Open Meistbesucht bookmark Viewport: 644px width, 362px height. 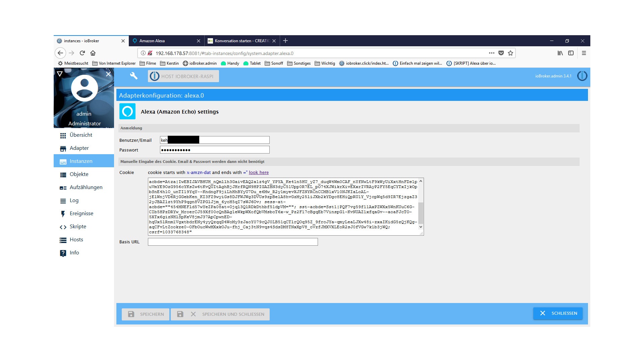73,63
